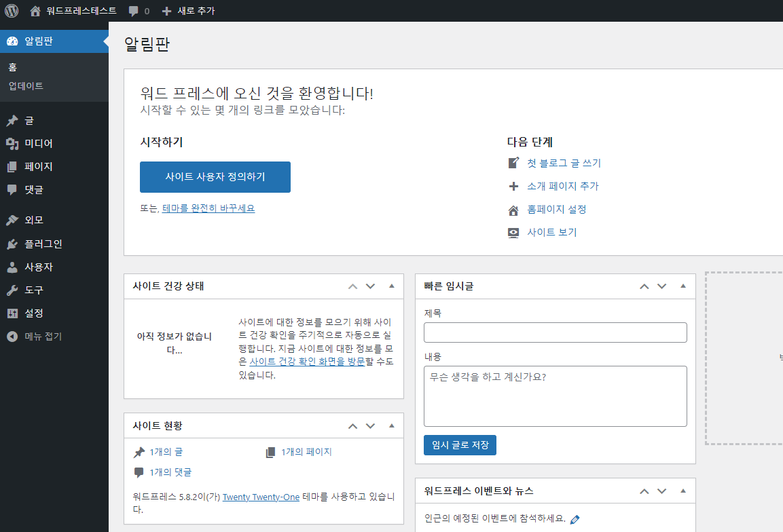Click the screen icon beside 사이트 보기

513,233
